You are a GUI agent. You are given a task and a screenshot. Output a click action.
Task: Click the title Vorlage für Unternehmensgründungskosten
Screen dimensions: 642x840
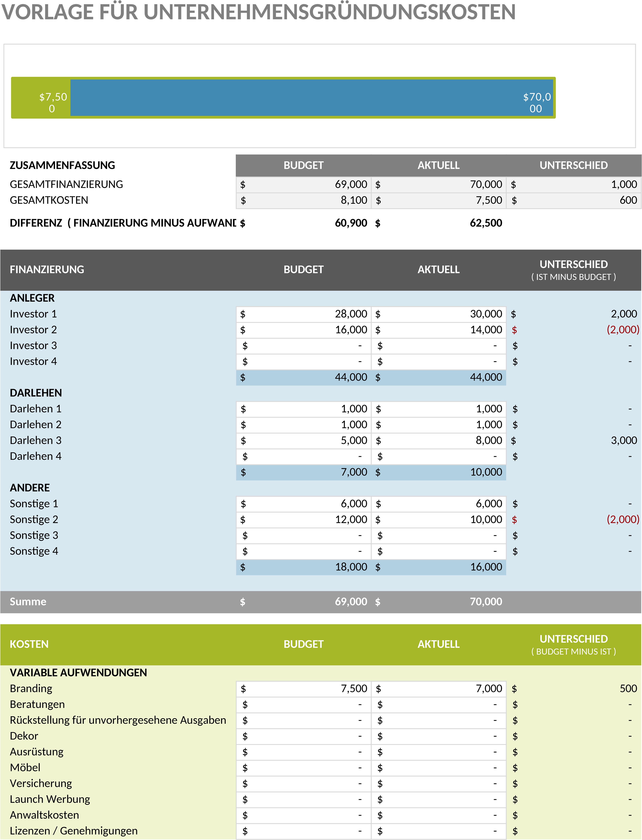[259, 12]
